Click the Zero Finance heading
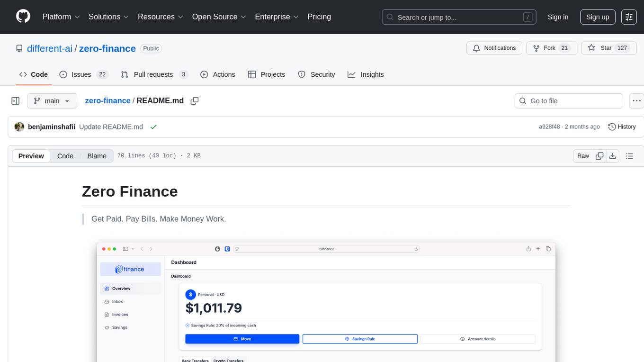Image resolution: width=644 pixels, height=362 pixels. (130, 191)
